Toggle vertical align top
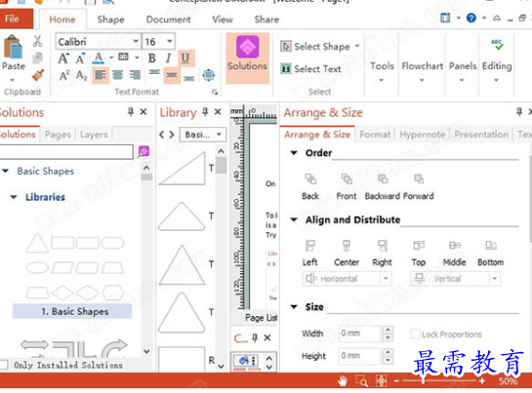532x393 pixels. 154,73
